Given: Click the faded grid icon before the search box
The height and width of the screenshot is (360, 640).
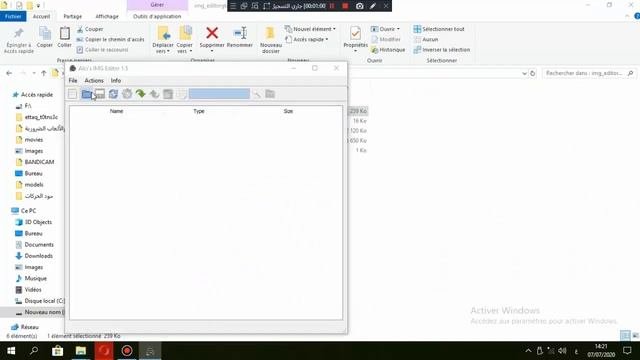Looking at the screenshot, I should tap(182, 94).
